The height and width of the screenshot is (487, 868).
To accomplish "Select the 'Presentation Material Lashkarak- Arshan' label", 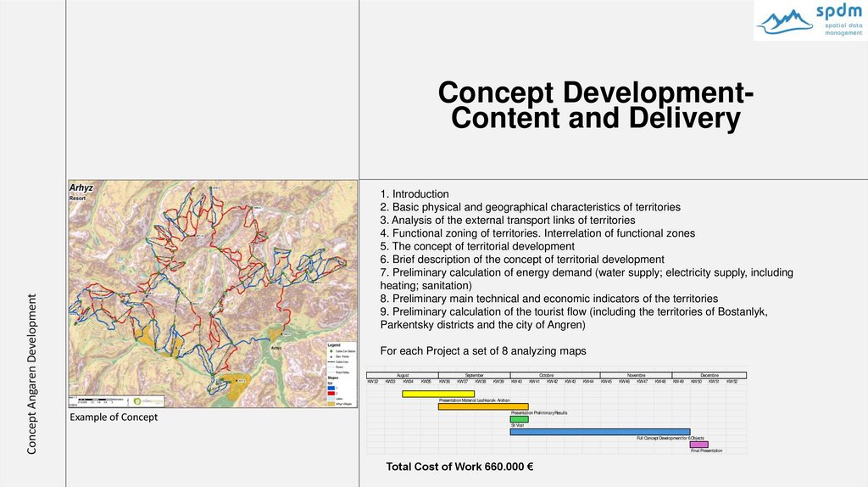I will (475, 400).
